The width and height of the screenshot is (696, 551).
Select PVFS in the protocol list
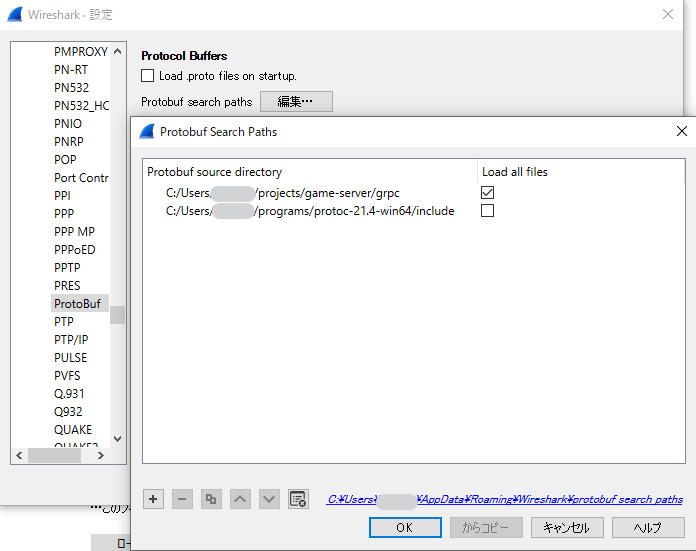click(67, 376)
